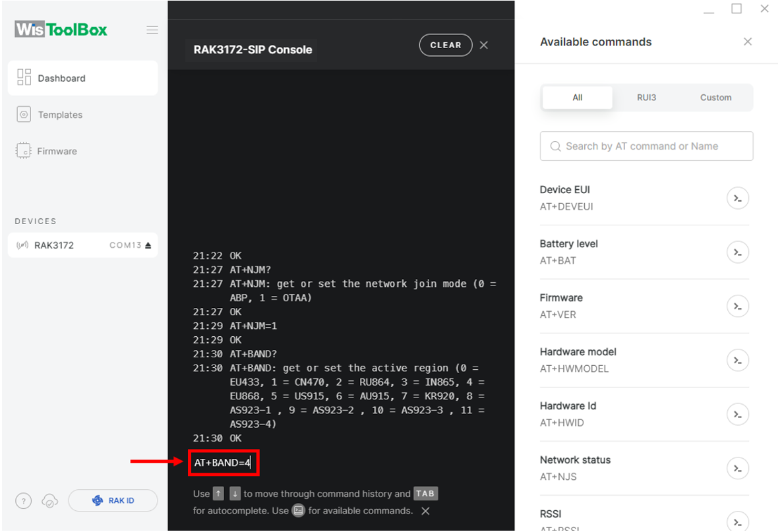
Task: Run the RSSI command
Action: tap(738, 521)
